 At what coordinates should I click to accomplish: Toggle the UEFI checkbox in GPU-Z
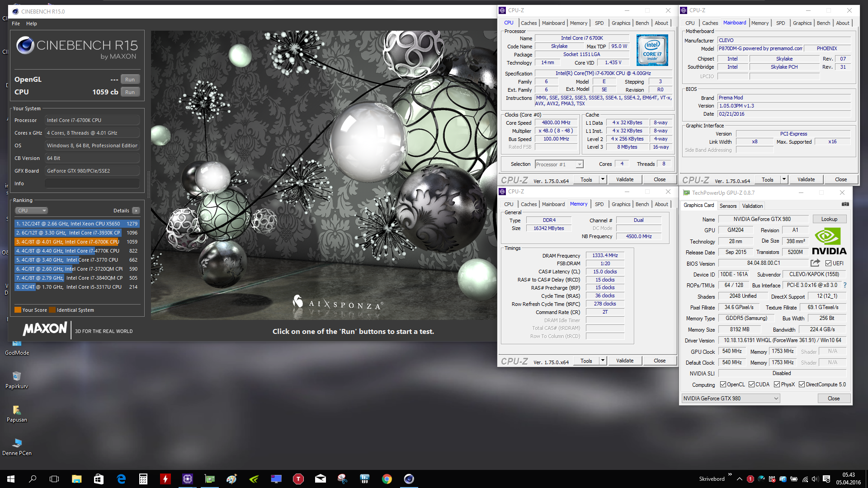828,263
